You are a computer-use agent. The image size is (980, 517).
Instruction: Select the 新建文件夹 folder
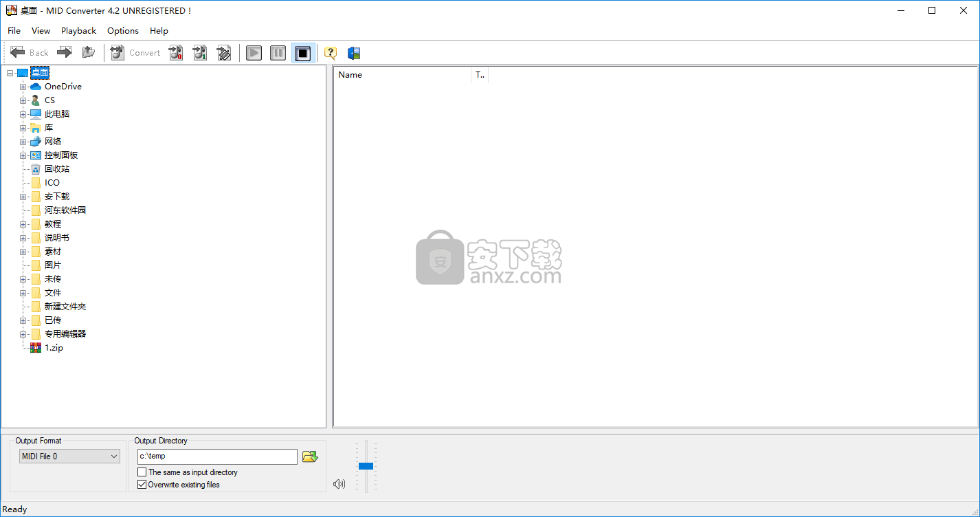point(65,307)
